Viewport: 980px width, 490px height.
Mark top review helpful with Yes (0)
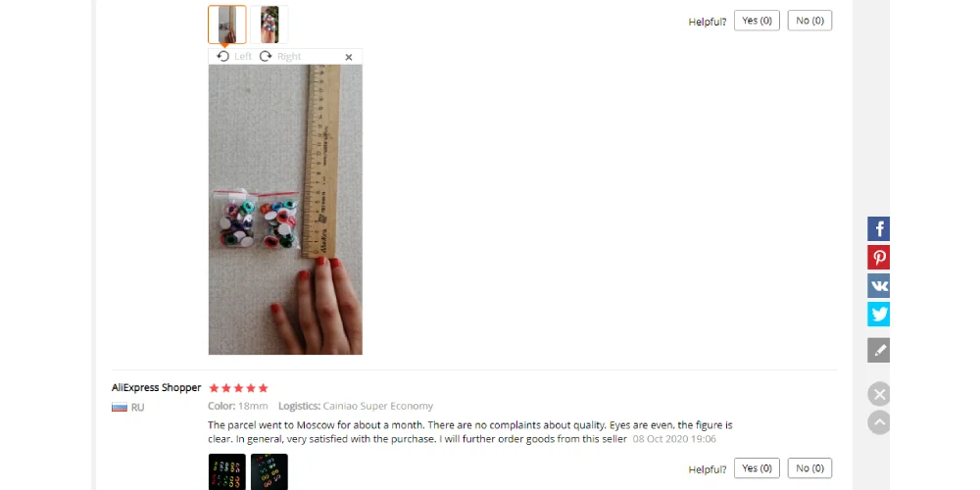click(x=757, y=21)
